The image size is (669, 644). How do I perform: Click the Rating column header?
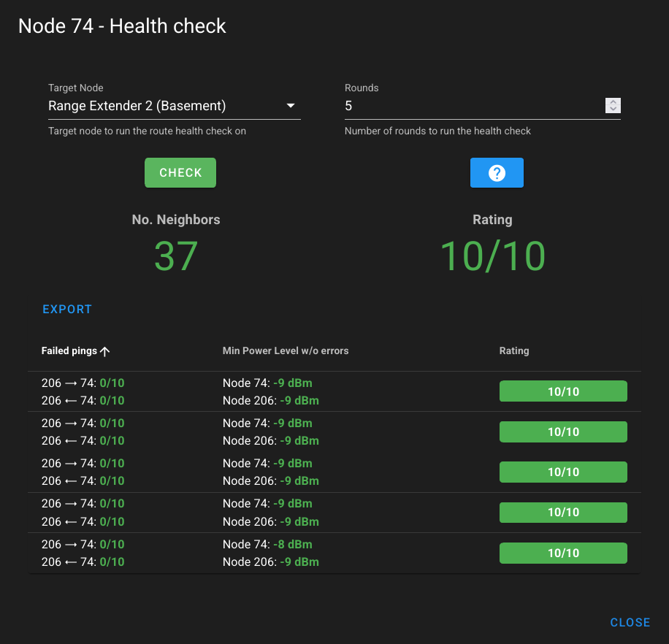514,350
